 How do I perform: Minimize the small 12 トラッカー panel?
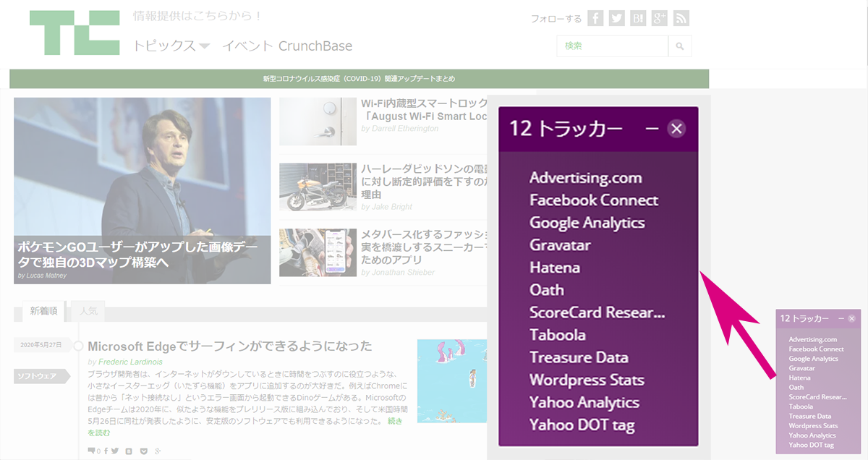(841, 319)
